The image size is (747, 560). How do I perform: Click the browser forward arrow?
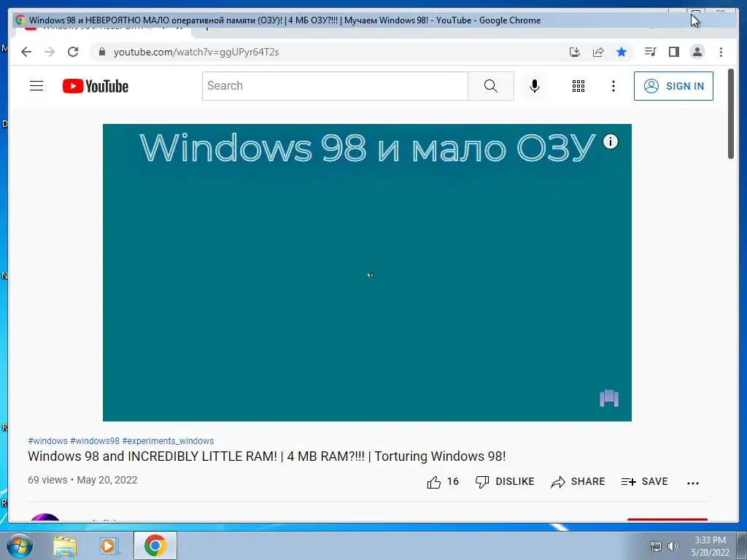(50, 52)
